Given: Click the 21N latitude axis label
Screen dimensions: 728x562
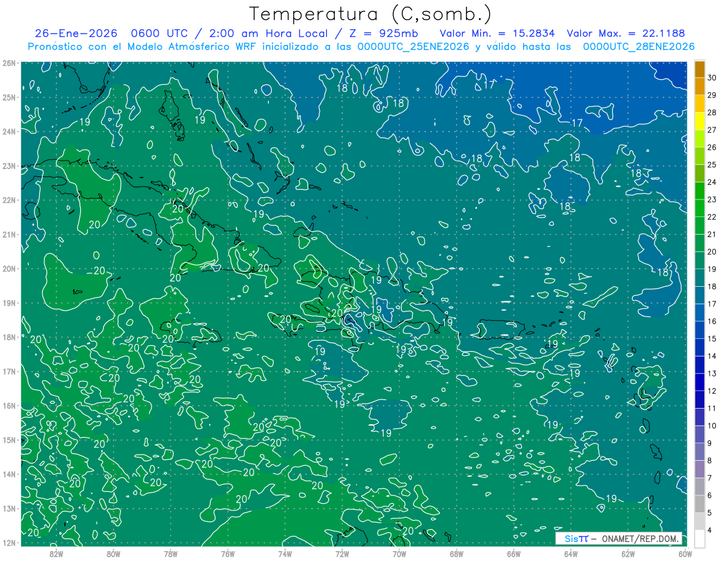Looking at the screenshot, I should tap(9, 234).
